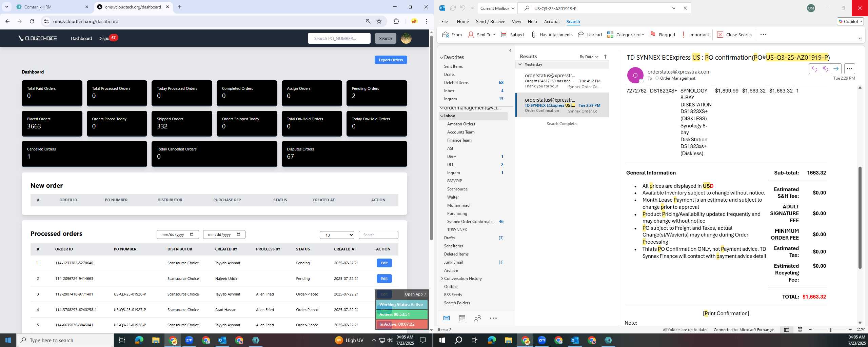Click Export Orders button
Viewport: 868px width, 347px height.
pos(391,60)
